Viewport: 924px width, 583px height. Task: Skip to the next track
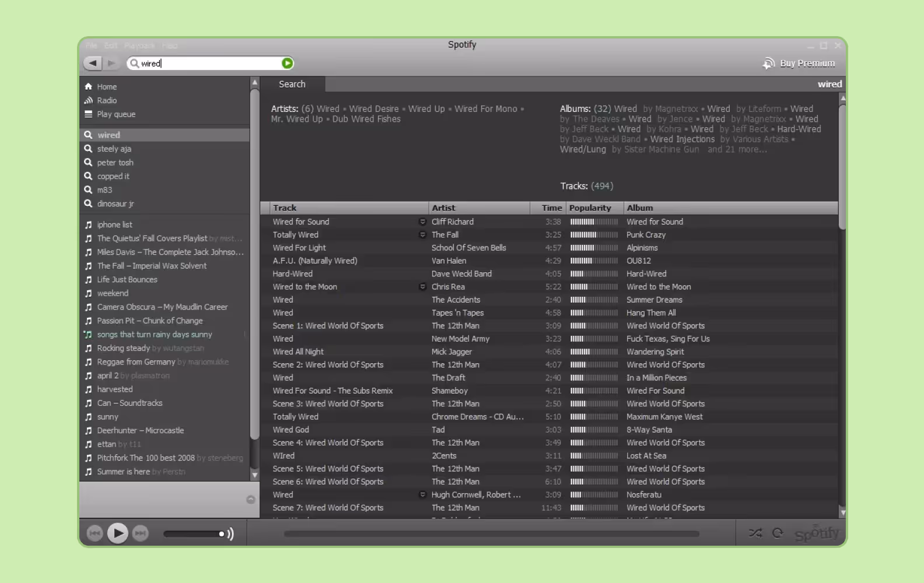[x=141, y=533]
